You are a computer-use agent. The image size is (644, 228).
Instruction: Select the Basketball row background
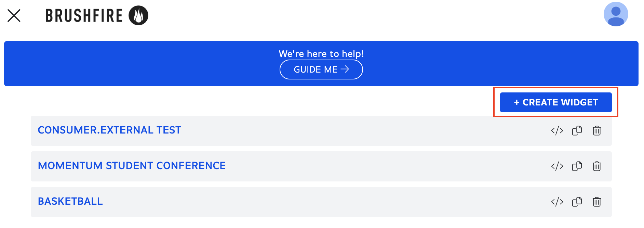point(321,202)
